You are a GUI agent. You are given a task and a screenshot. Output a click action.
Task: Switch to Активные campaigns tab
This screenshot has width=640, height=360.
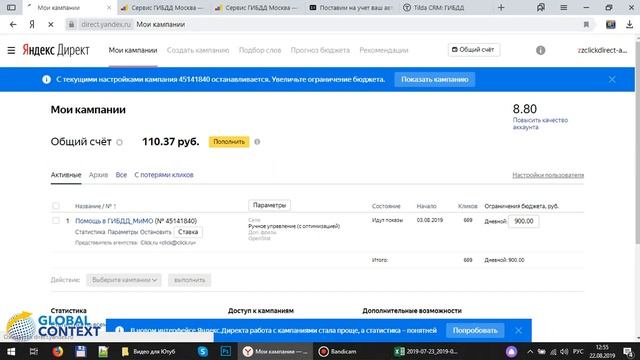click(66, 175)
